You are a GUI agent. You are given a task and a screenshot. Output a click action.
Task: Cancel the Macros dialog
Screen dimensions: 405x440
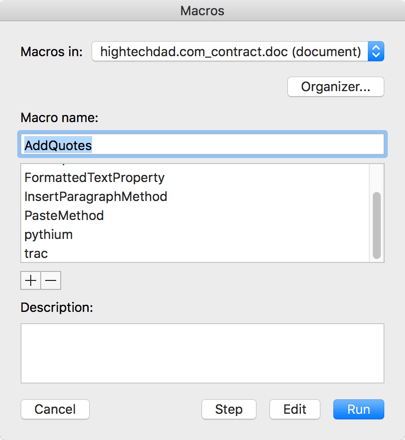55,409
